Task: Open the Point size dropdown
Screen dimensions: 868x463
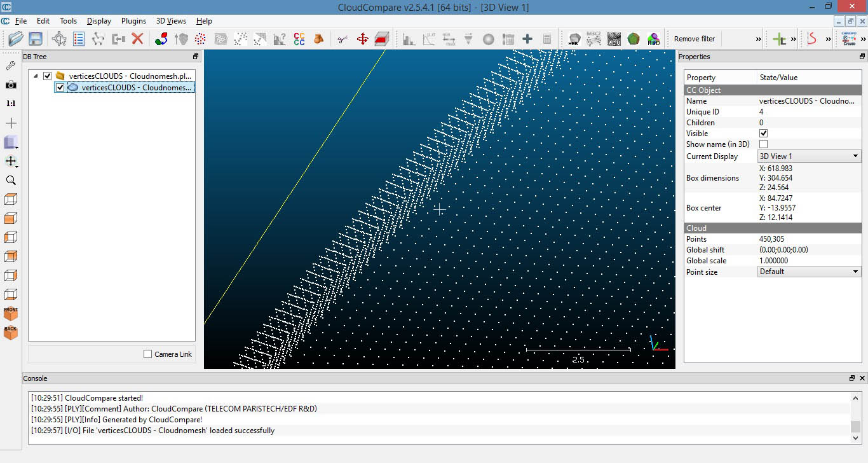Action: click(809, 272)
